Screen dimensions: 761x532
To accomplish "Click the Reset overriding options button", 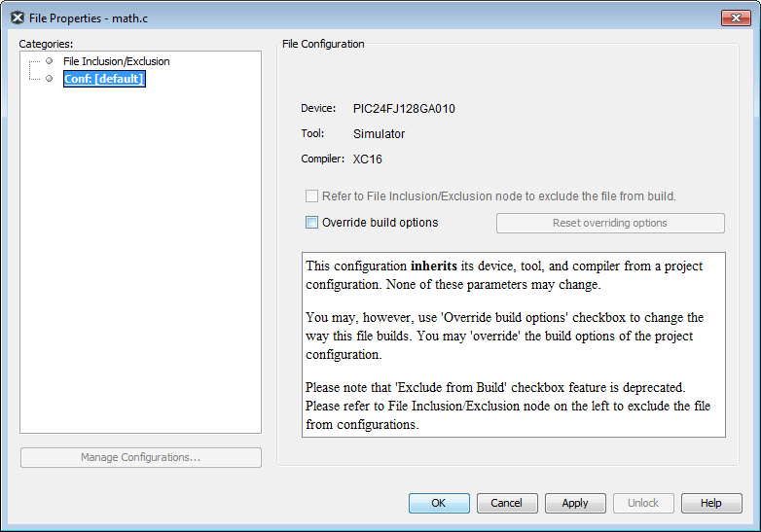I will pos(610,223).
